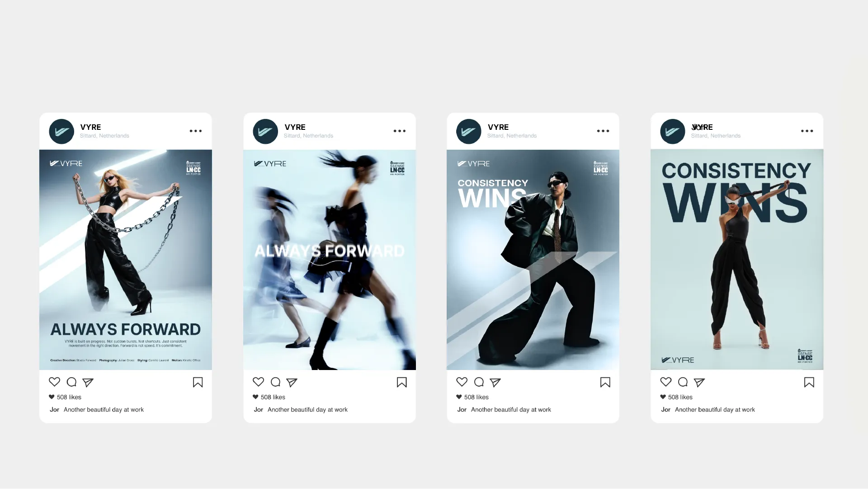Click the Sittard, Netherlands location on the third post
Image resolution: width=868 pixels, height=489 pixels.
pos(512,136)
